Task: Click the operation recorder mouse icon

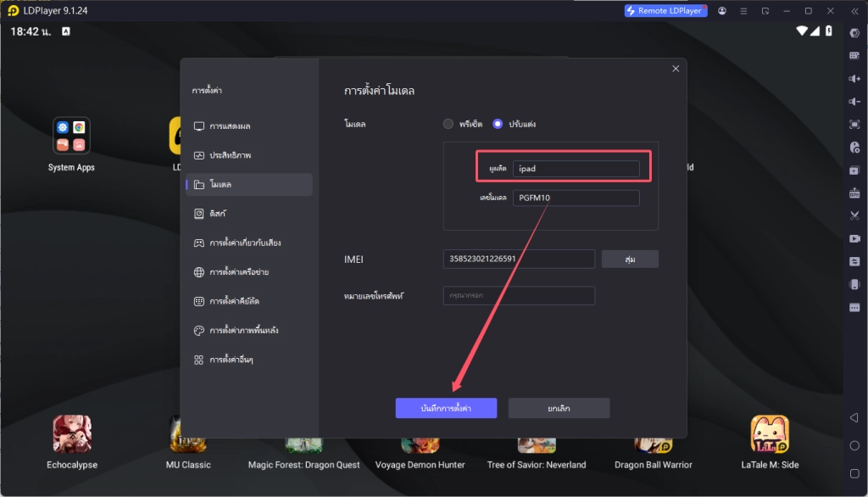Action: (854, 148)
